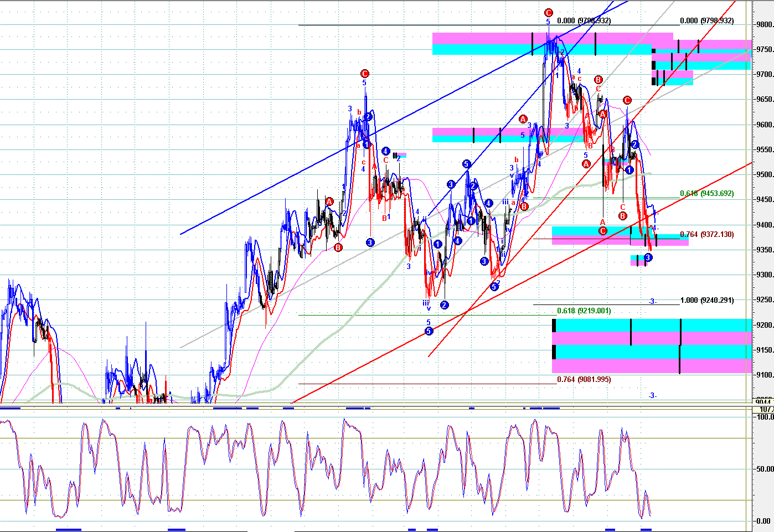Pick the 9150 price axis label
The width and height of the screenshot is (774, 532).
click(x=765, y=350)
